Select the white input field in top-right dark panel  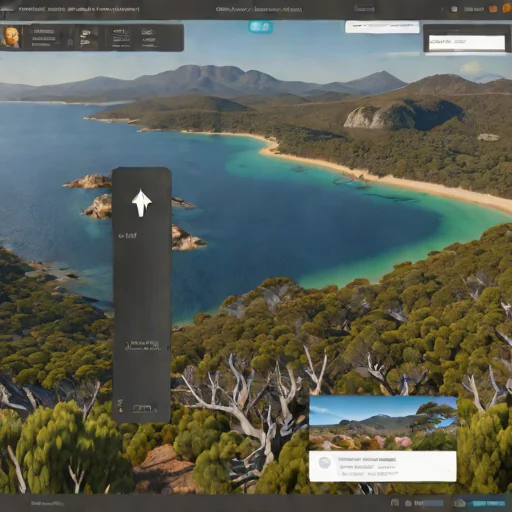467,42
